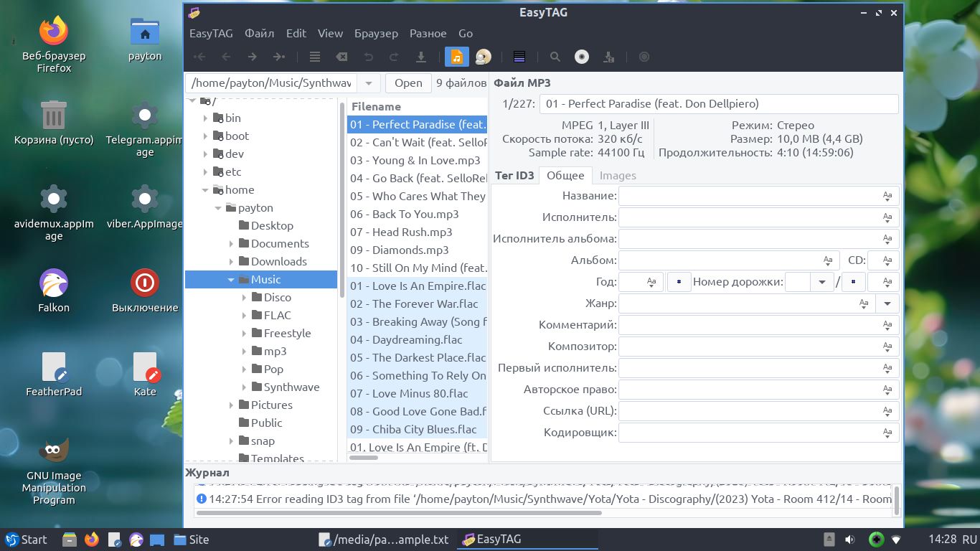The height and width of the screenshot is (551, 980).
Task: Expand the Documents folder node
Action: (x=231, y=243)
